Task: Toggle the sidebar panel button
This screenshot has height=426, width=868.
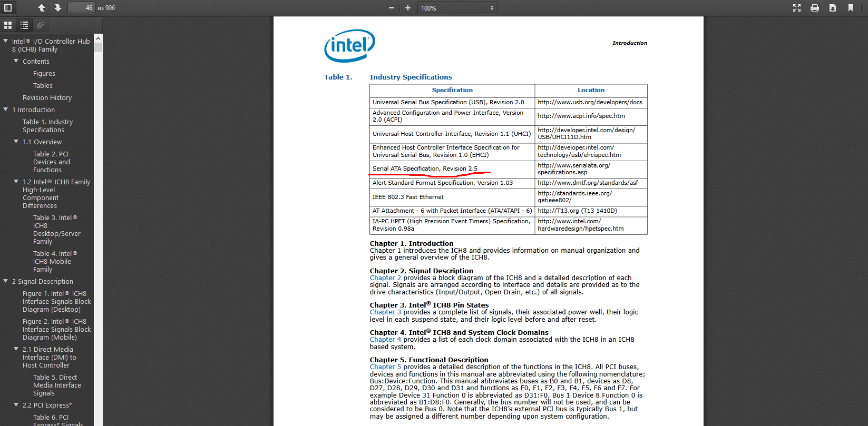Action: coord(8,8)
